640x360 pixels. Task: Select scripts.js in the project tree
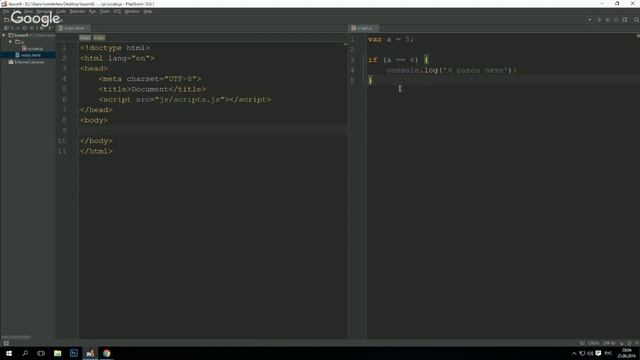[33, 49]
